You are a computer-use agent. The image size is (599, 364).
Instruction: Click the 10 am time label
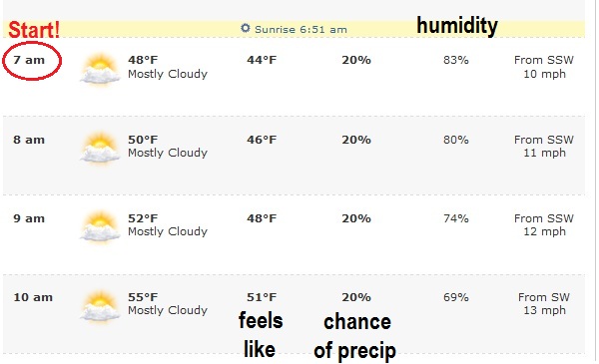point(33,297)
